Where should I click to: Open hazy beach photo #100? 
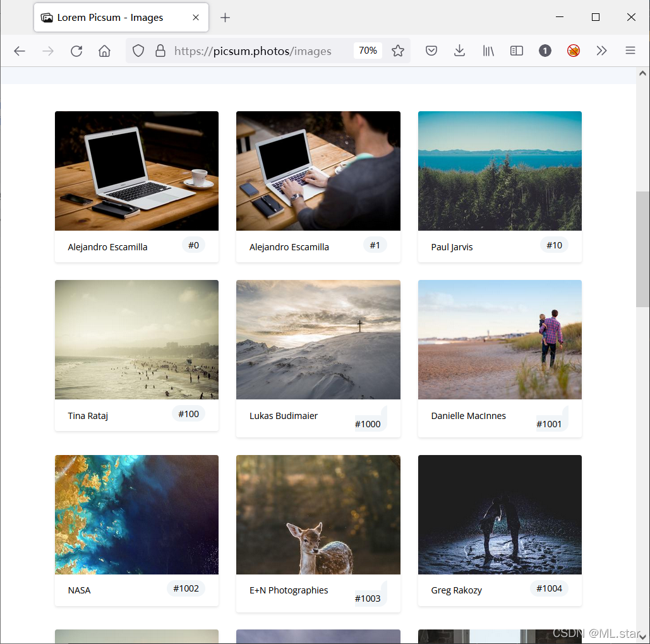pyautogui.click(x=137, y=339)
